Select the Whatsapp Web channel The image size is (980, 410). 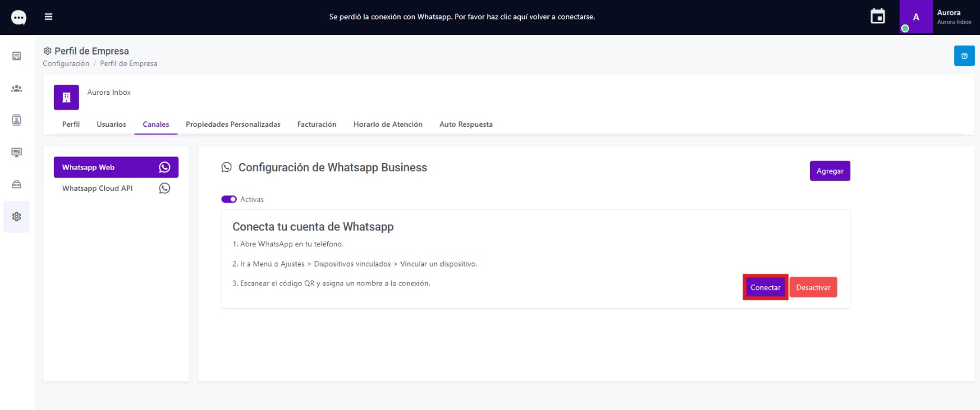[x=116, y=167]
